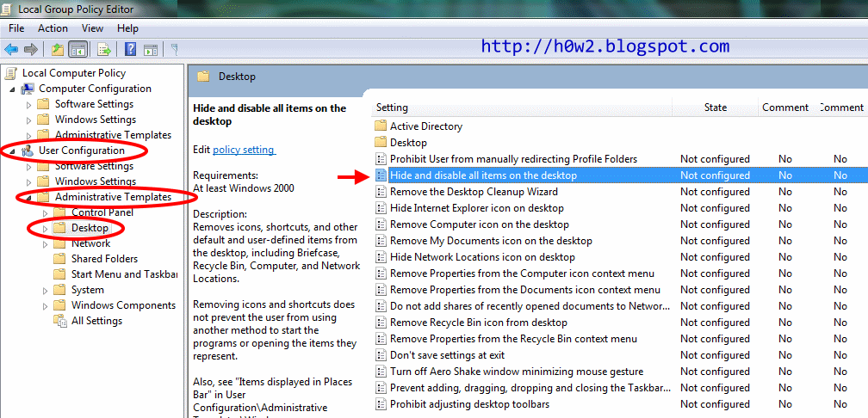Select the System tree item
This screenshot has height=418, width=868.
(88, 290)
